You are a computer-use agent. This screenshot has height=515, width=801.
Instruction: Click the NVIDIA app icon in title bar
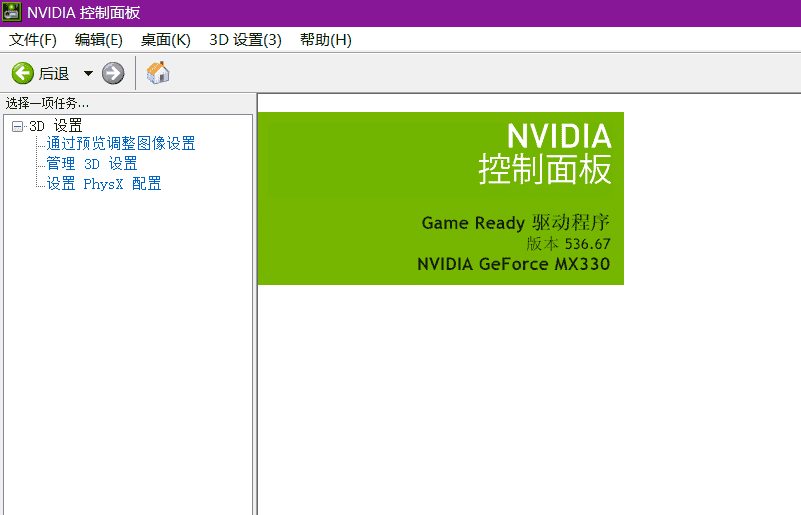[12, 12]
